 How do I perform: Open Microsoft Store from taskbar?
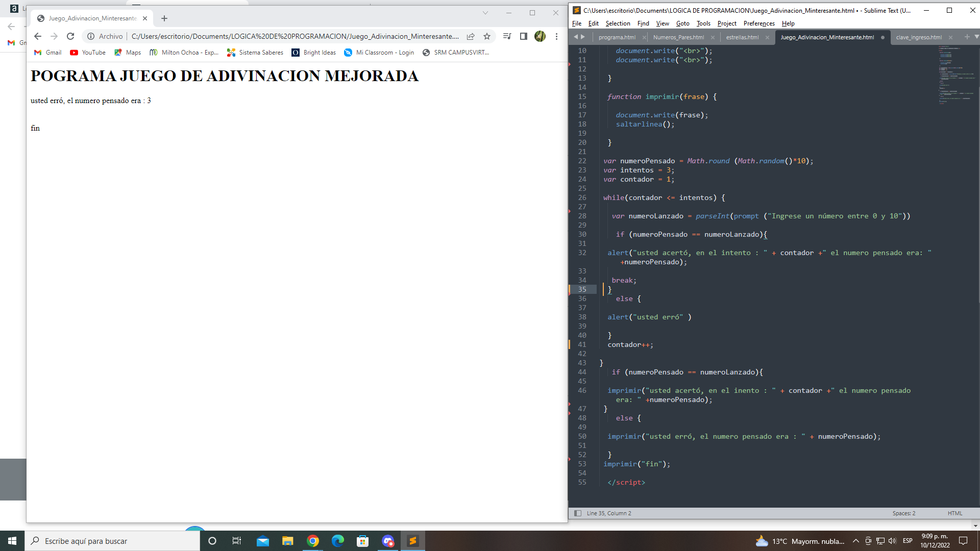(362, 541)
